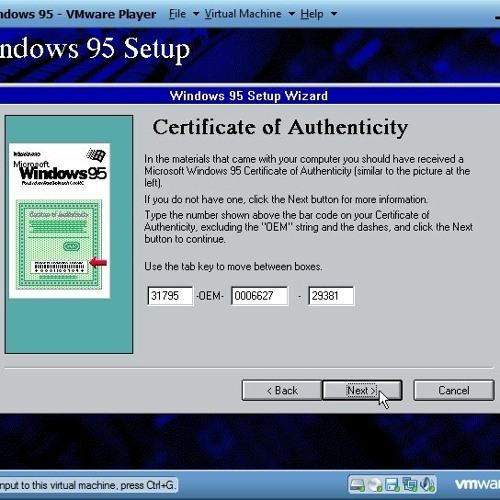Open the Help menu
500x500 pixels.
(312, 14)
